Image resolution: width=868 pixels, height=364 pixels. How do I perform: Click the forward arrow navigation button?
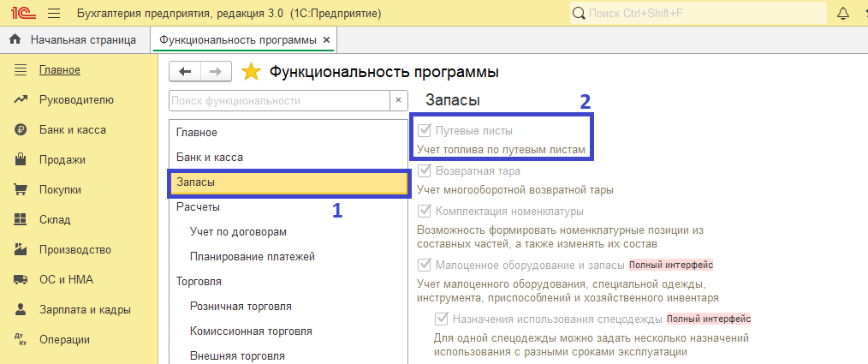[217, 71]
